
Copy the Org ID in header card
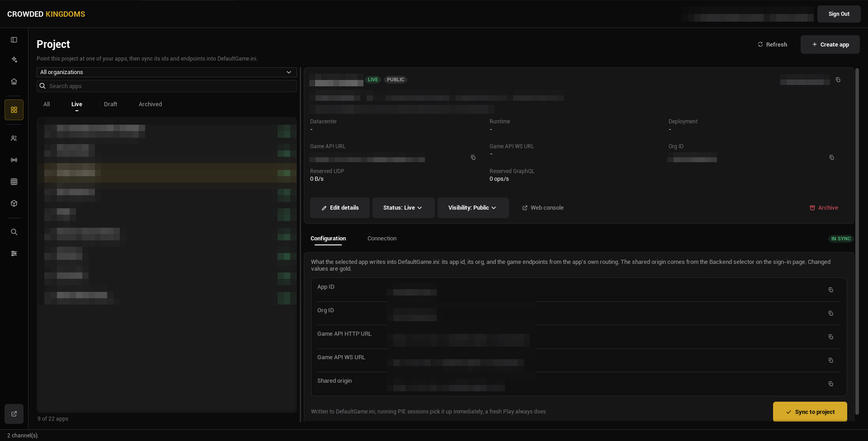(831, 157)
